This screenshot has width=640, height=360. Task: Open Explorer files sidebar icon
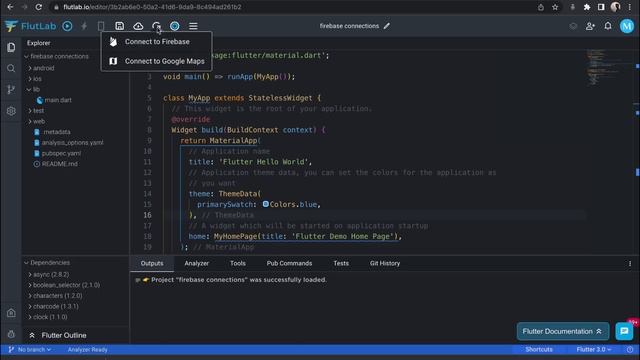(11, 47)
